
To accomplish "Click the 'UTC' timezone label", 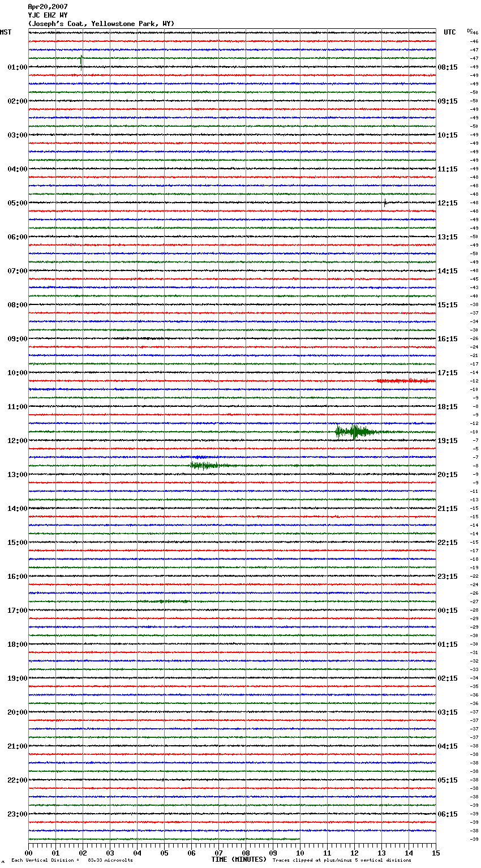I will 450,32.
